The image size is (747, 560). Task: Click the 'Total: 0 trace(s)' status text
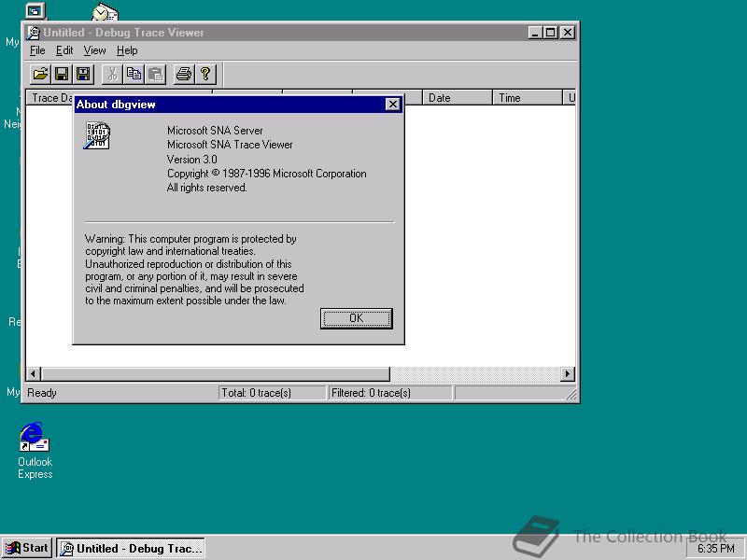tap(256, 393)
